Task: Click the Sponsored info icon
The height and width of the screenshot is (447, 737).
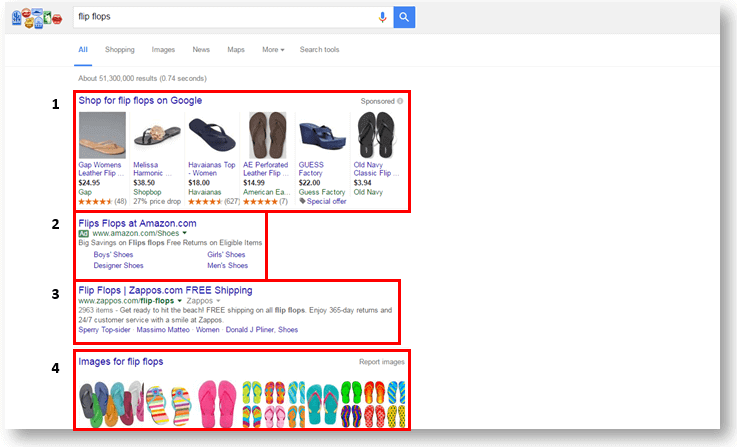Action: point(400,101)
